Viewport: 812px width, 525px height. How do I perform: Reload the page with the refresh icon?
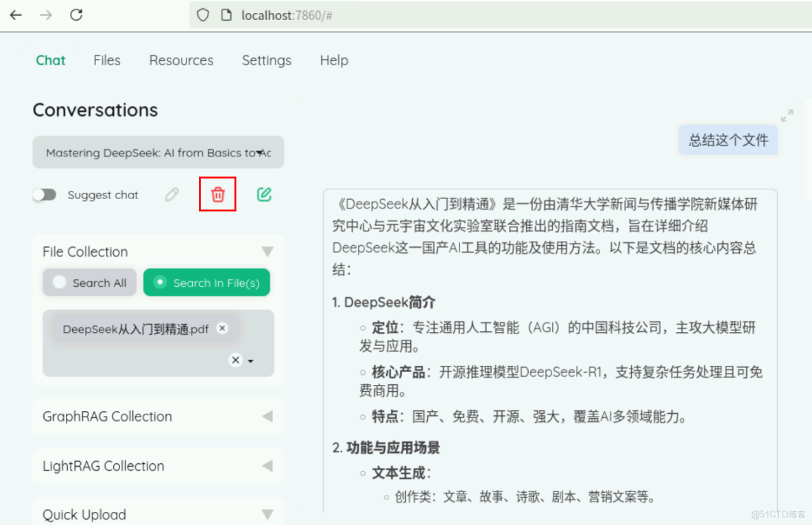click(76, 14)
